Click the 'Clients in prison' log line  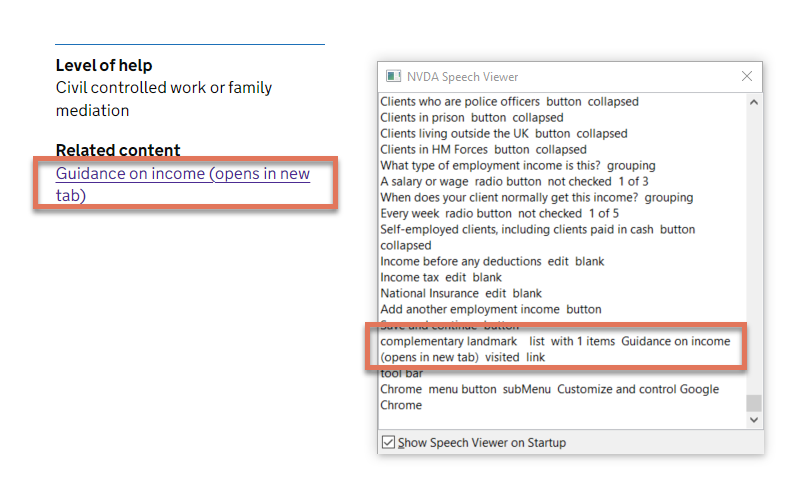pyautogui.click(x=471, y=118)
